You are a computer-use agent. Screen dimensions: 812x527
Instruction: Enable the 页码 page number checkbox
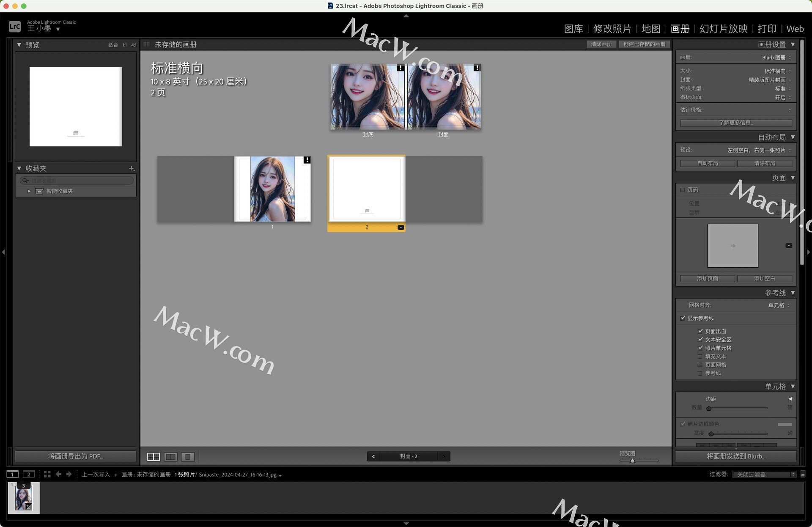(682, 190)
